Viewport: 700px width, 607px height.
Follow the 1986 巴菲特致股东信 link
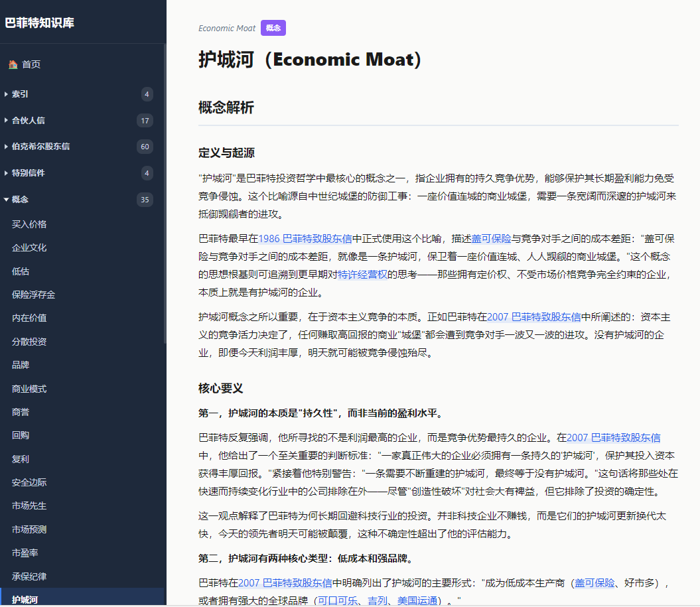pyautogui.click(x=305, y=239)
